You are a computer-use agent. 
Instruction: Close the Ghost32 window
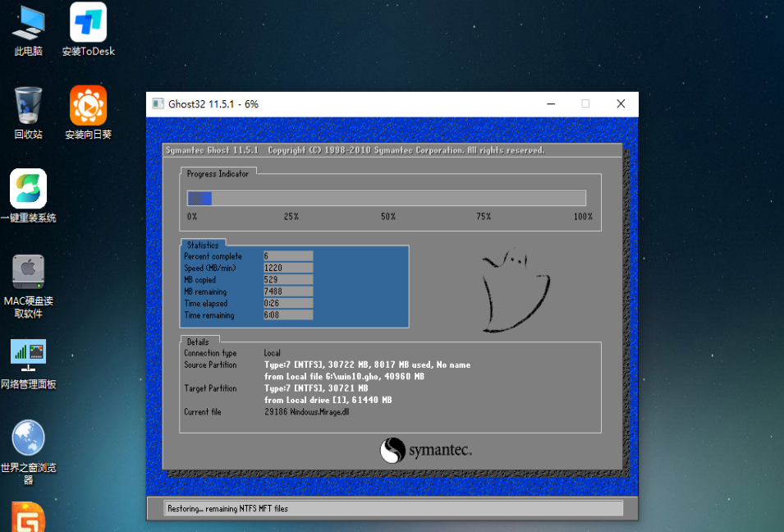coord(621,104)
